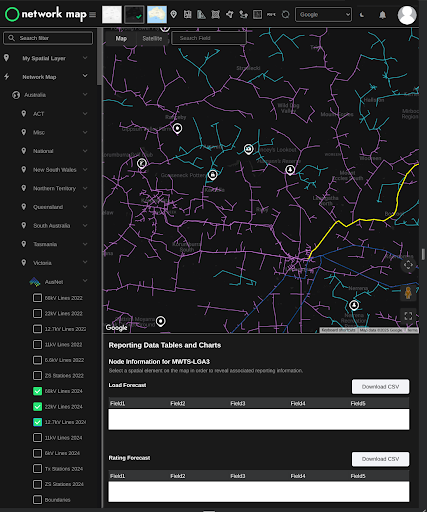The image size is (427, 512).
Task: Expand the ACT region chevron
Action: pos(85,114)
